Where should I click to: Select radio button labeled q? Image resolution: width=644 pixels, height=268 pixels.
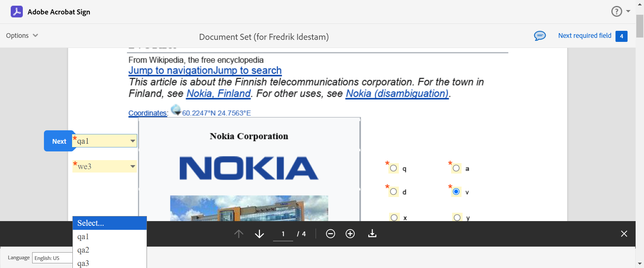pos(393,168)
